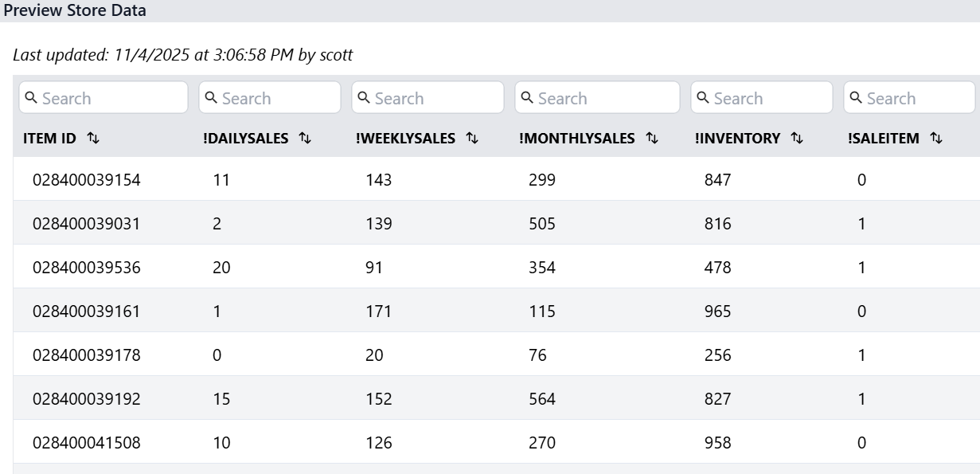
Task: Click the magnifier icon in !INVENTORY search
Action: coord(704,98)
